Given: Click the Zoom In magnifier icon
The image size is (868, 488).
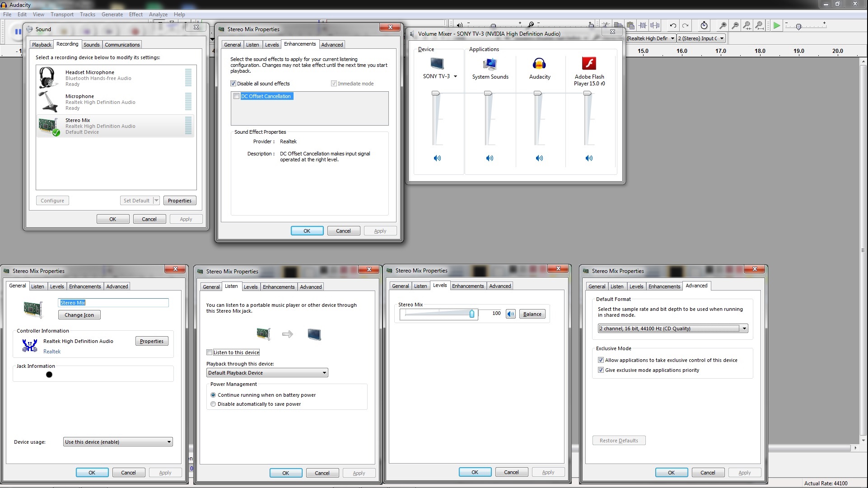Looking at the screenshot, I should 723,25.
